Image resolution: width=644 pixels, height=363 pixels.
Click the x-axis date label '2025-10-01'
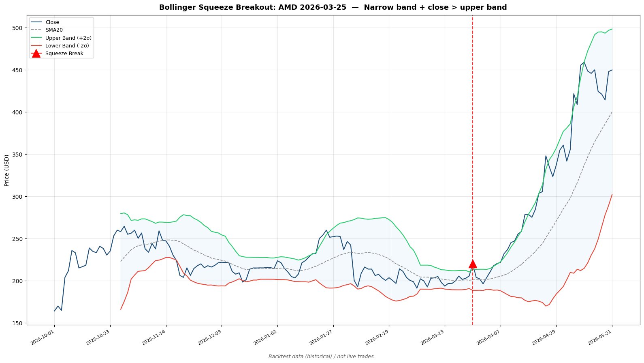coord(43,337)
